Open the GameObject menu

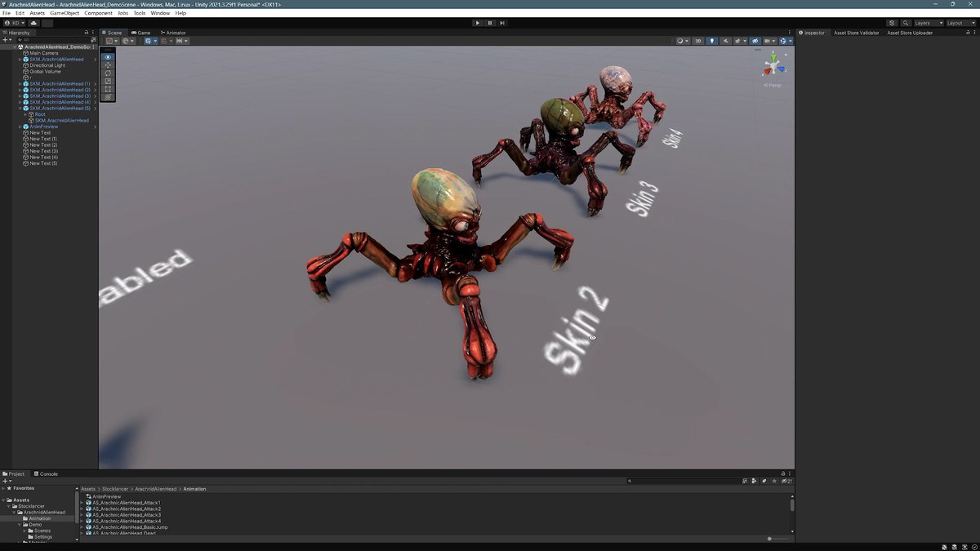[x=65, y=13]
